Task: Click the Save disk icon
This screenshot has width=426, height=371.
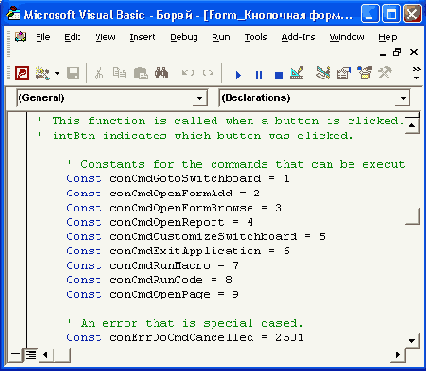Action: 73,73
